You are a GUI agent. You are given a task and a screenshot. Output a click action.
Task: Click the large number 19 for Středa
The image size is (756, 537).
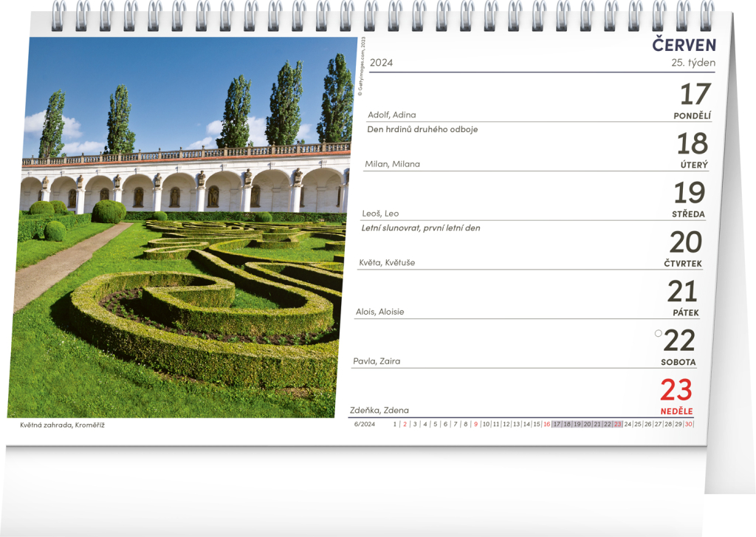click(x=689, y=194)
